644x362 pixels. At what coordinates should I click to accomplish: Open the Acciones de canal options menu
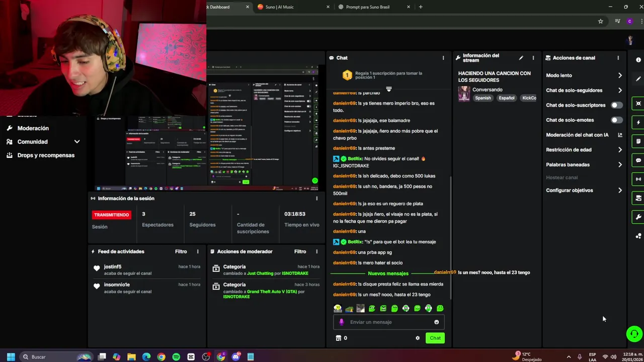tap(618, 58)
